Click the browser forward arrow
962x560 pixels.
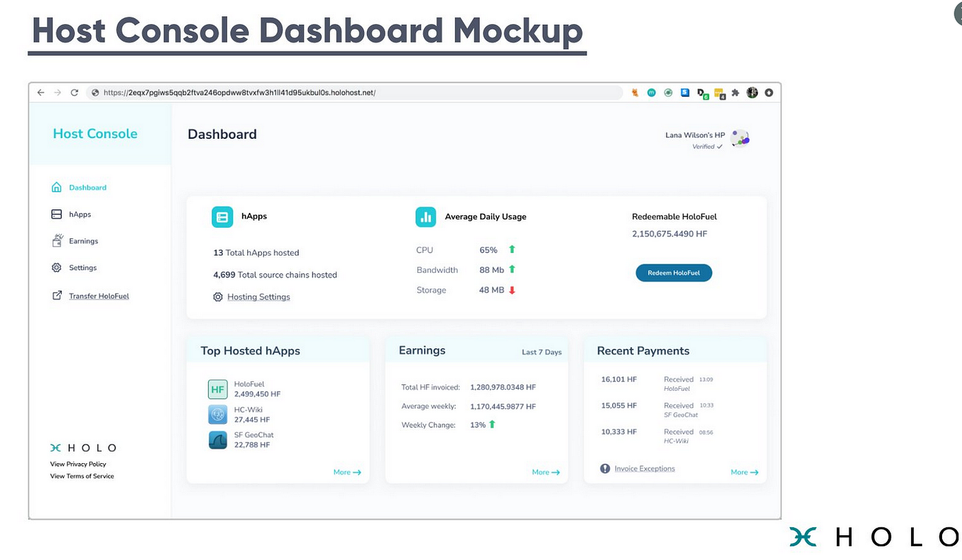coord(57,92)
